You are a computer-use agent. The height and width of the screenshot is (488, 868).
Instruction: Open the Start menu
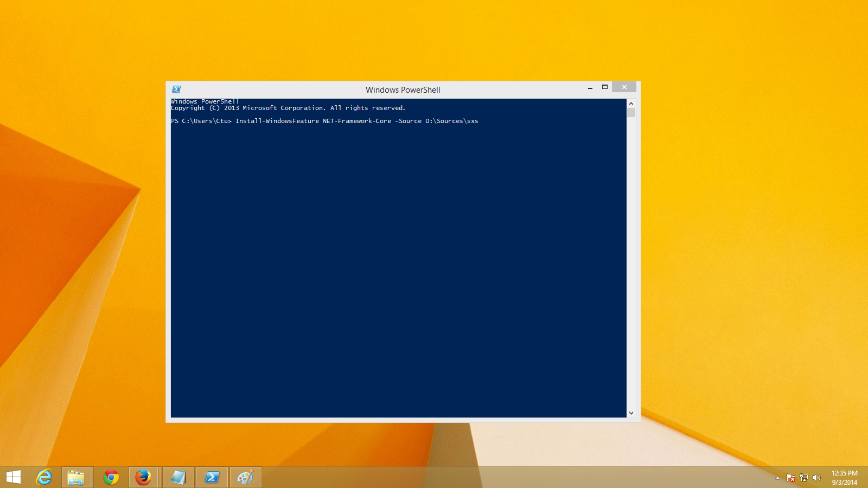pyautogui.click(x=13, y=477)
